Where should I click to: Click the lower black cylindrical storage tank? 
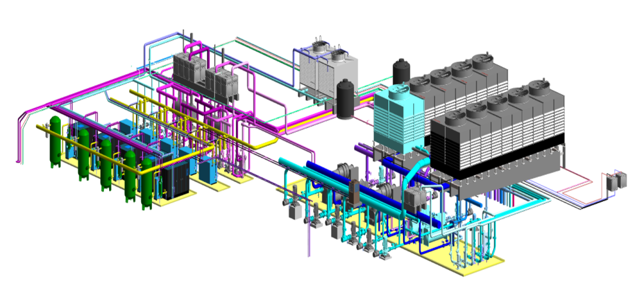(346, 100)
